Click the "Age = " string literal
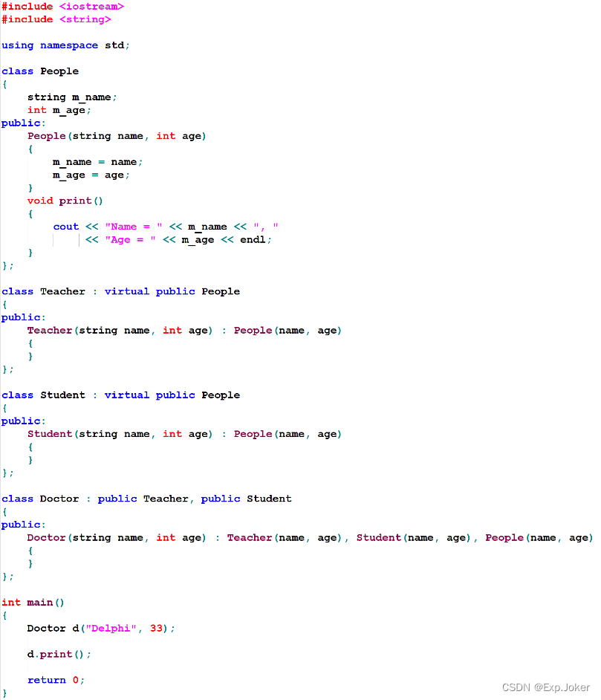Viewport: 601px width, 700px height. [x=131, y=240]
